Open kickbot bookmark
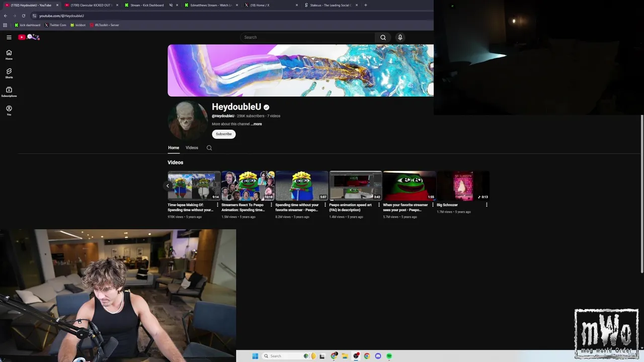 click(x=78, y=25)
